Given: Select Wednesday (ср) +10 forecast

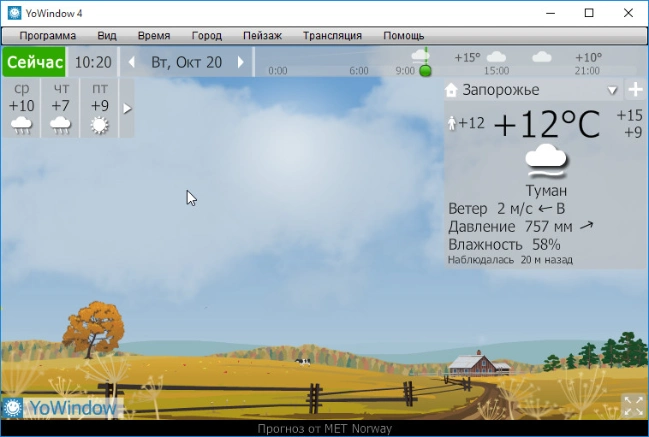Looking at the screenshot, I should (x=22, y=108).
